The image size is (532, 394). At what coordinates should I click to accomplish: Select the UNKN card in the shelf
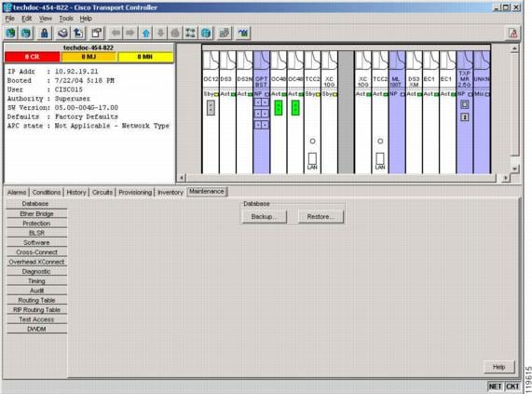pos(482,112)
